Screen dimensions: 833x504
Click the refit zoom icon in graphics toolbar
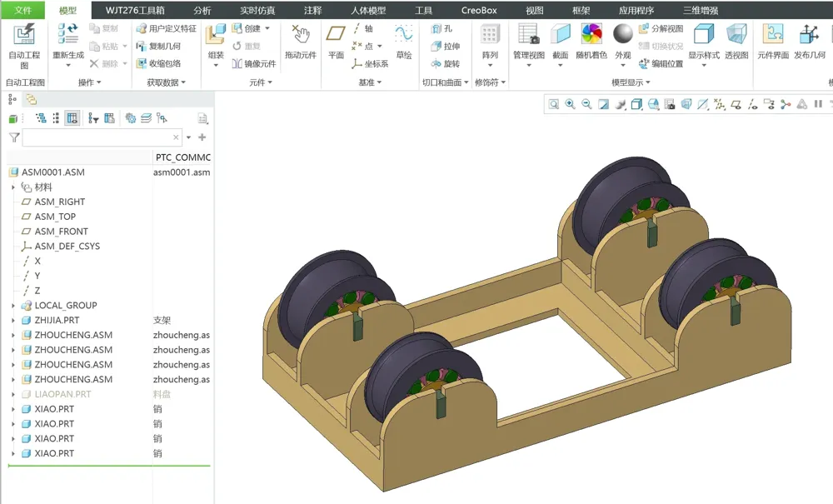pos(554,104)
